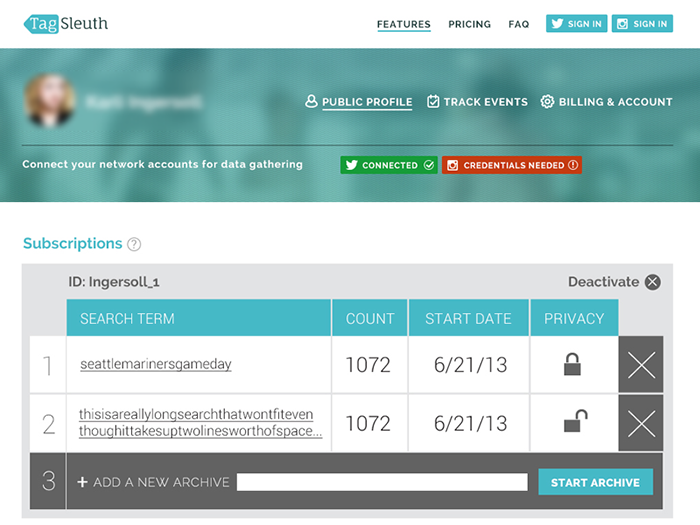This screenshot has height=525, width=700.
Task: Click the profile avatar photo
Action: point(50,102)
